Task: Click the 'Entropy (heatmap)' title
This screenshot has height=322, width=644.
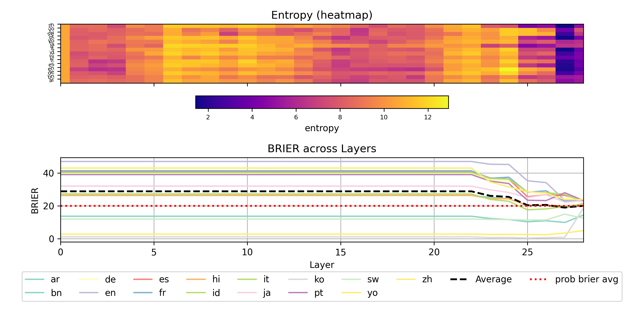Action: [322, 15]
